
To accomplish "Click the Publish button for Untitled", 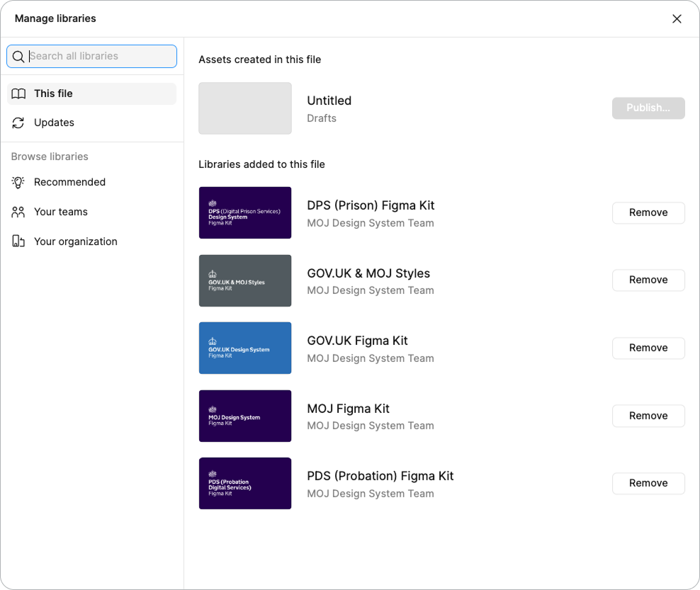I will (648, 108).
